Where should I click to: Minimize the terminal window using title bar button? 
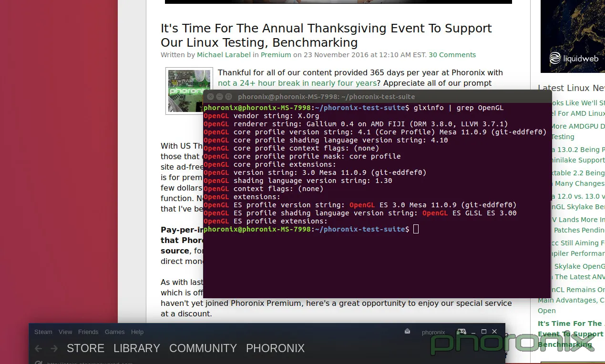tap(220, 97)
